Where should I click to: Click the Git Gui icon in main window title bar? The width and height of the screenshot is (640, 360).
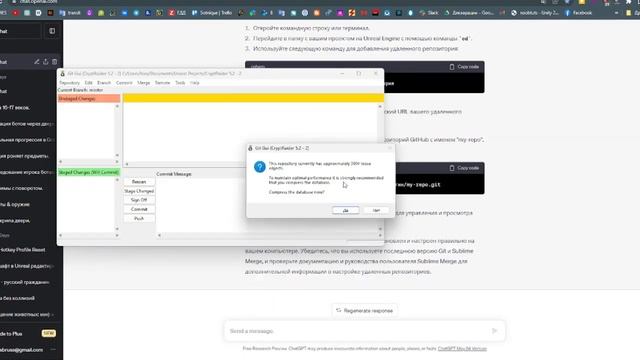pos(62,73)
